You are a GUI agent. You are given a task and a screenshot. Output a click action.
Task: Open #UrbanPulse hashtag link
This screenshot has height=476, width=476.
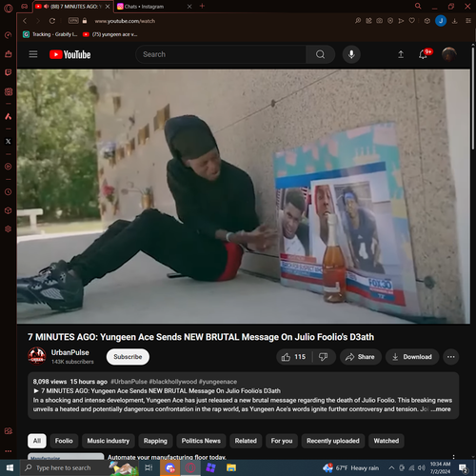(129, 382)
